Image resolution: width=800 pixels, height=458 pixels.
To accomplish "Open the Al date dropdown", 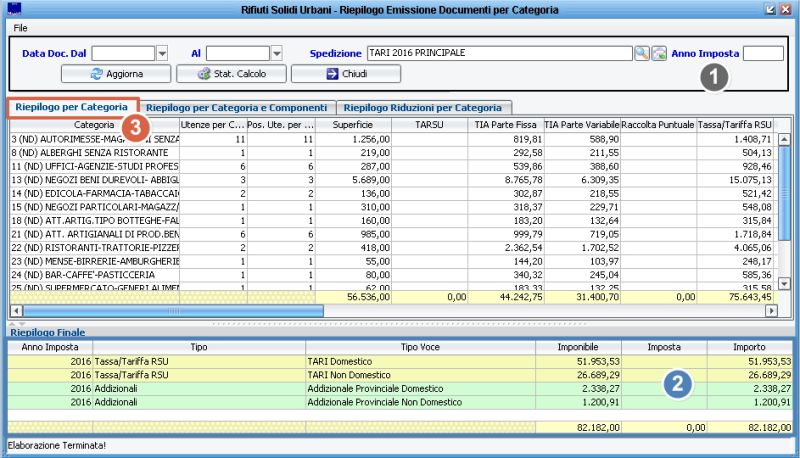I will click(277, 53).
